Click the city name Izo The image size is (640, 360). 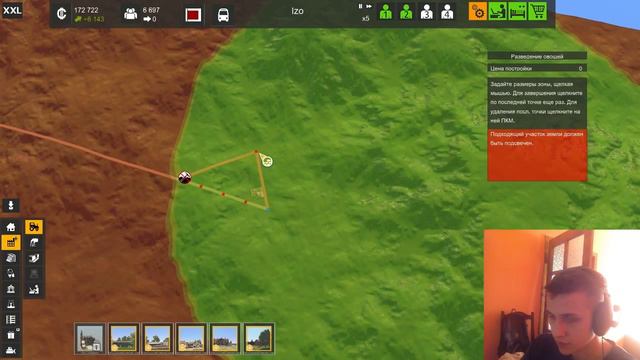click(x=298, y=11)
